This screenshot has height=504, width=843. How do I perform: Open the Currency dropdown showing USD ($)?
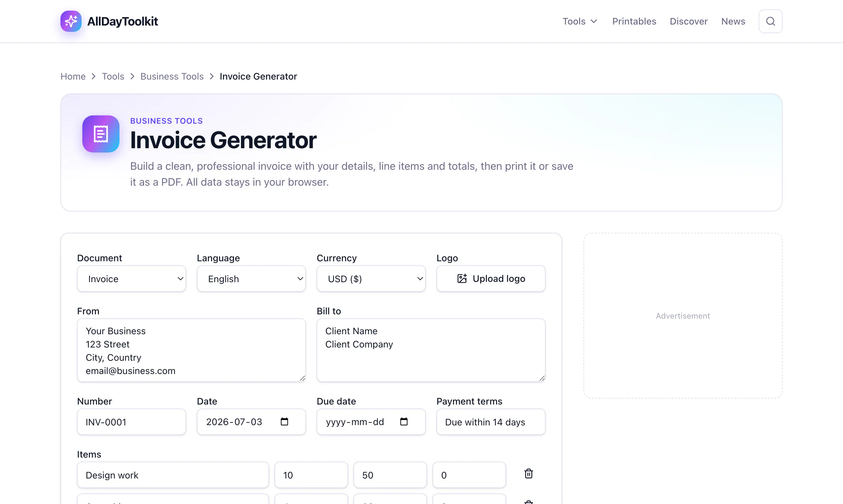[x=371, y=279]
